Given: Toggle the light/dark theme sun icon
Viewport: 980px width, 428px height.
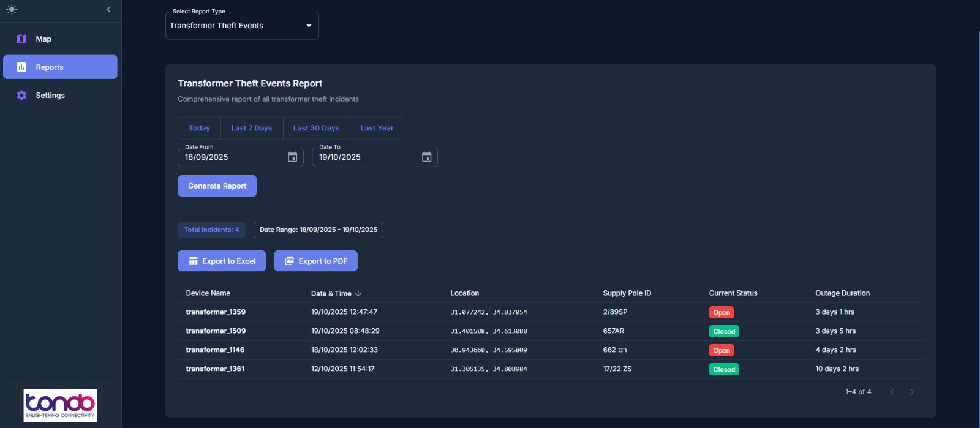Looking at the screenshot, I should (12, 9).
